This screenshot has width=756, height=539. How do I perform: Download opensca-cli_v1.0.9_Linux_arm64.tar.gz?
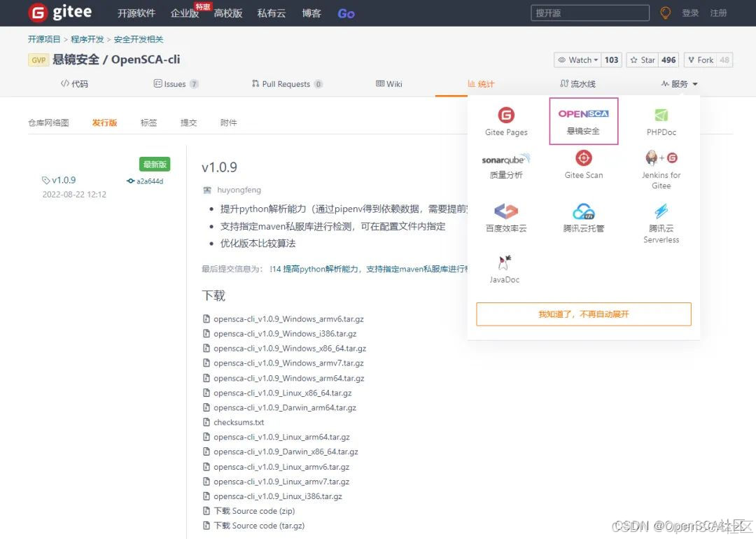click(281, 437)
